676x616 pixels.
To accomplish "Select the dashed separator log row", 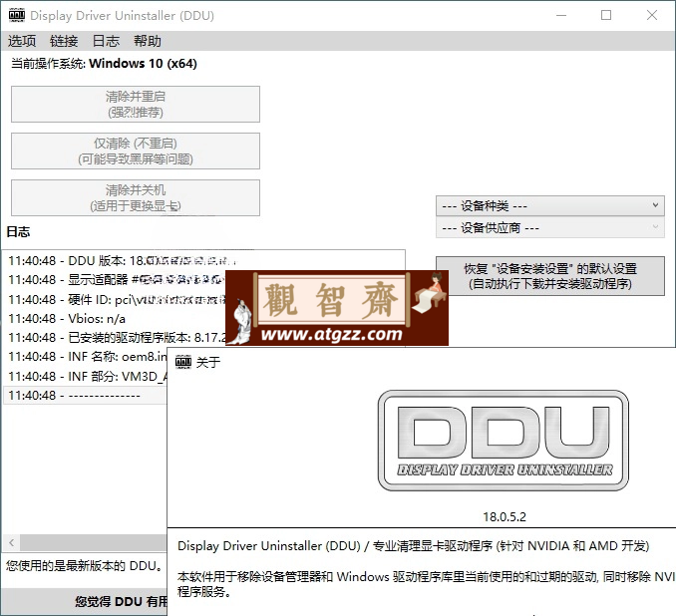I will (x=86, y=396).
